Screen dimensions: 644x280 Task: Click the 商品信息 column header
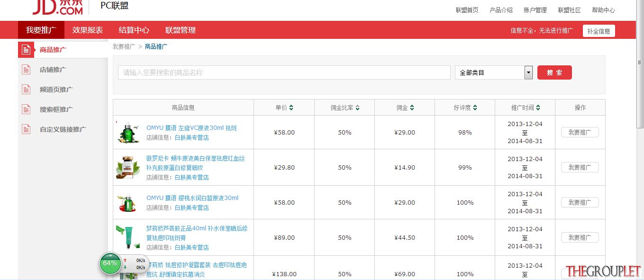(183, 108)
